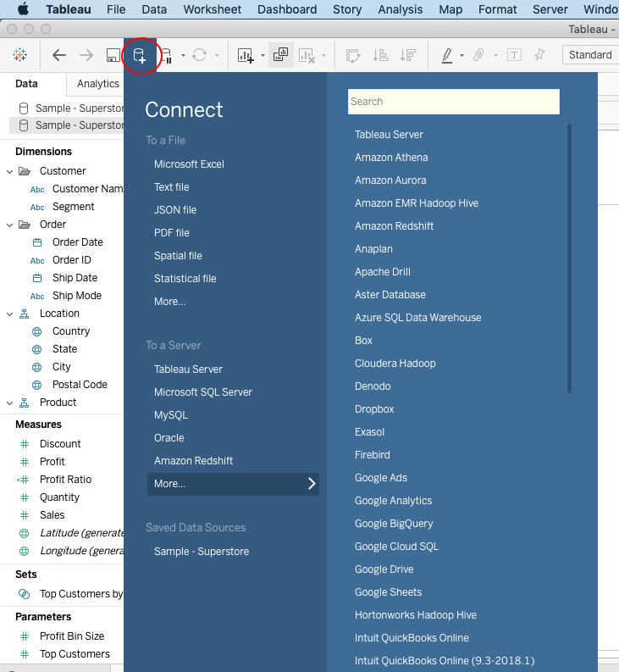Open the Standard fit dropdown

591,55
